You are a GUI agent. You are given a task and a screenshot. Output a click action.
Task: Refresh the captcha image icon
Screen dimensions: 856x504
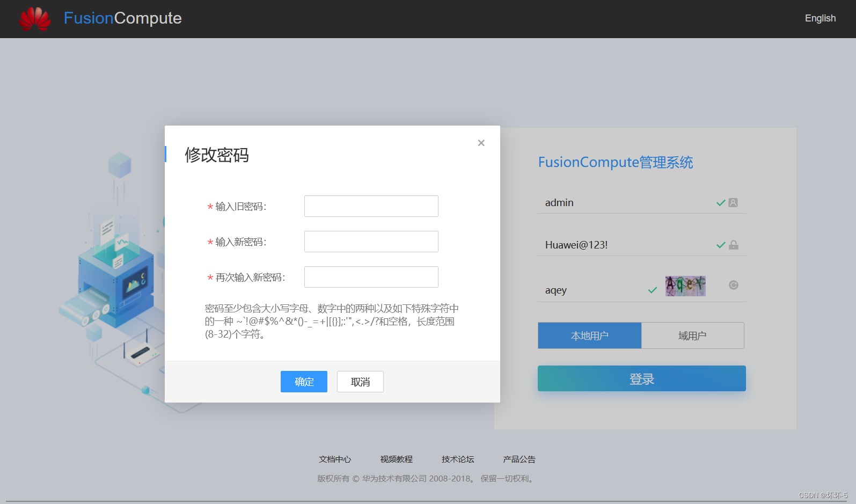(x=734, y=285)
